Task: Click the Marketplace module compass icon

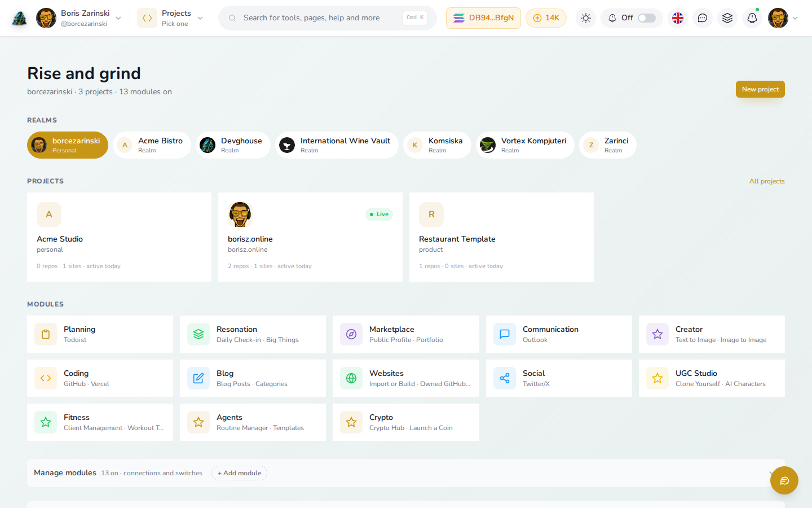Action: (351, 334)
